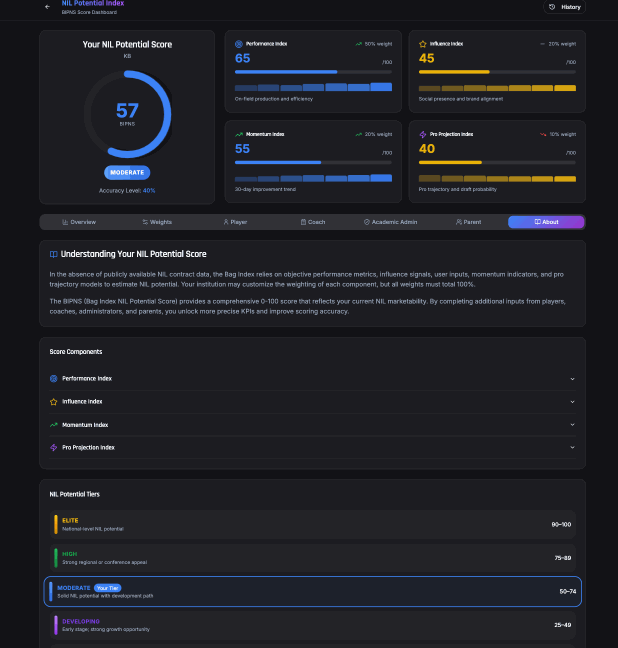Click the MODERATE badge button
The height and width of the screenshot is (648, 618).
click(127, 172)
